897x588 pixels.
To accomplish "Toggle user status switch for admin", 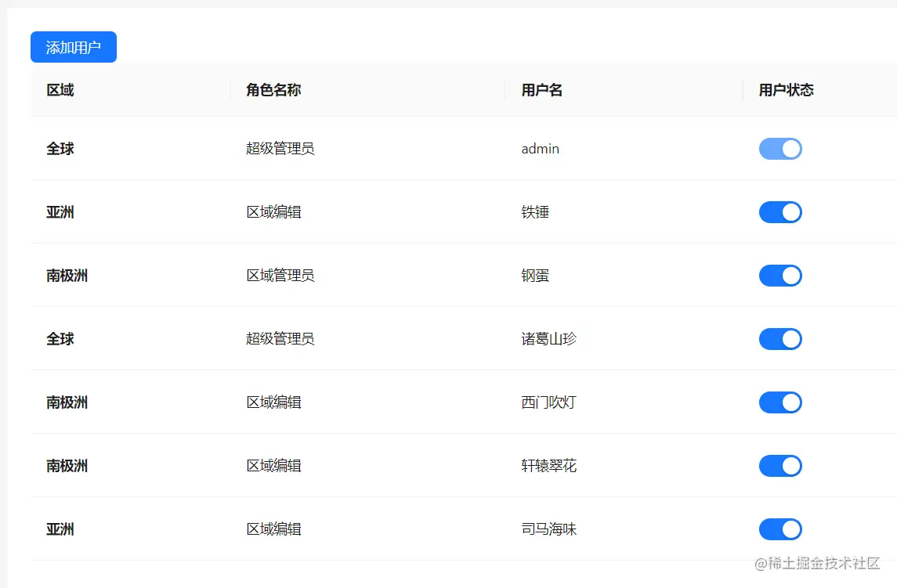I will point(780,149).
